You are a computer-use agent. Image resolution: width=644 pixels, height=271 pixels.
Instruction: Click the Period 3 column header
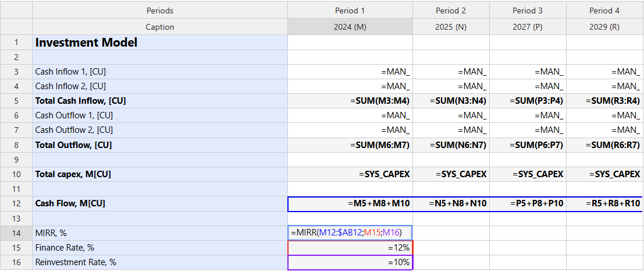(528, 10)
